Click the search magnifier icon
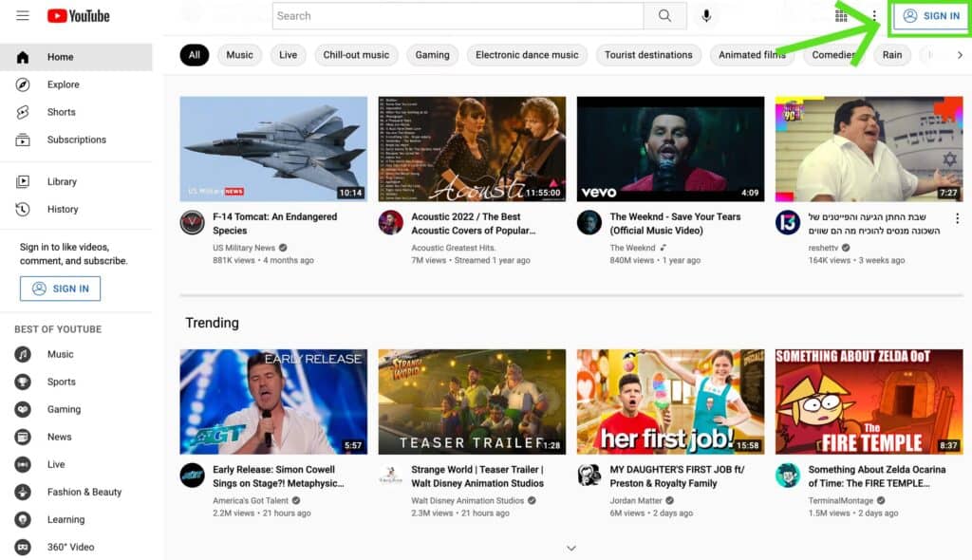 (x=664, y=15)
